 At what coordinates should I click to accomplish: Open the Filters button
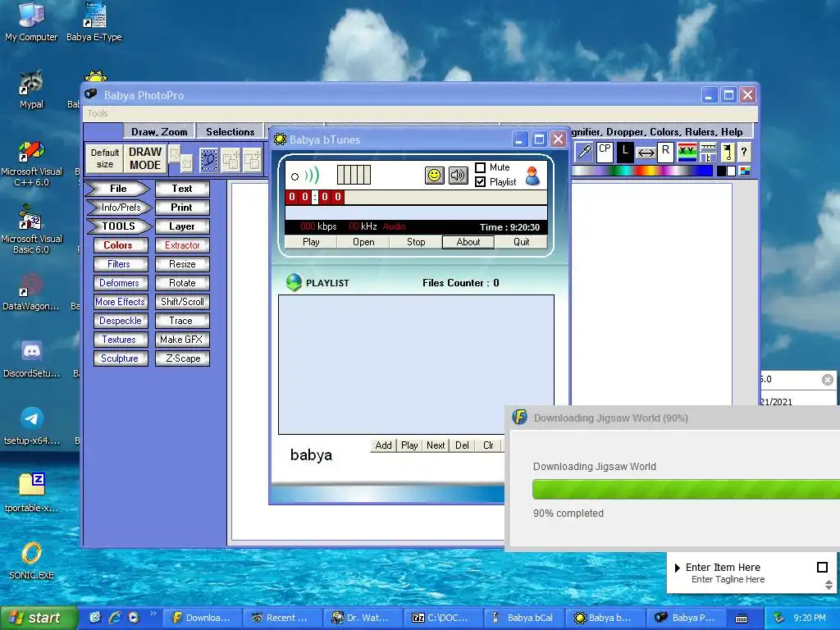[121, 264]
